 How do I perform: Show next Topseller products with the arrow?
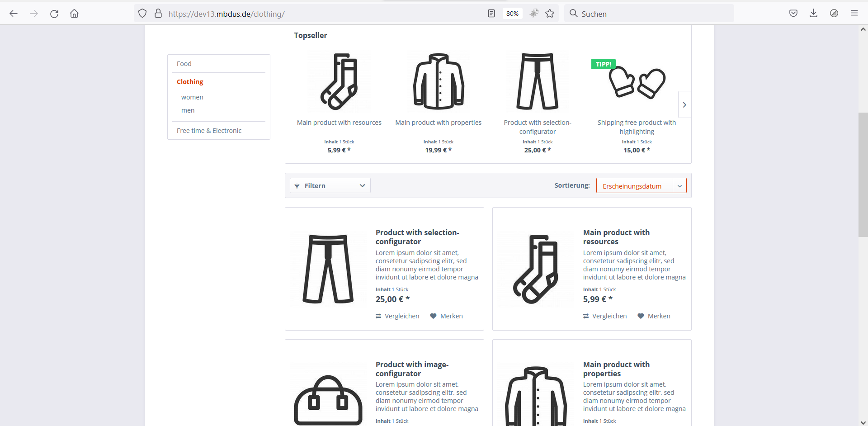click(x=684, y=105)
